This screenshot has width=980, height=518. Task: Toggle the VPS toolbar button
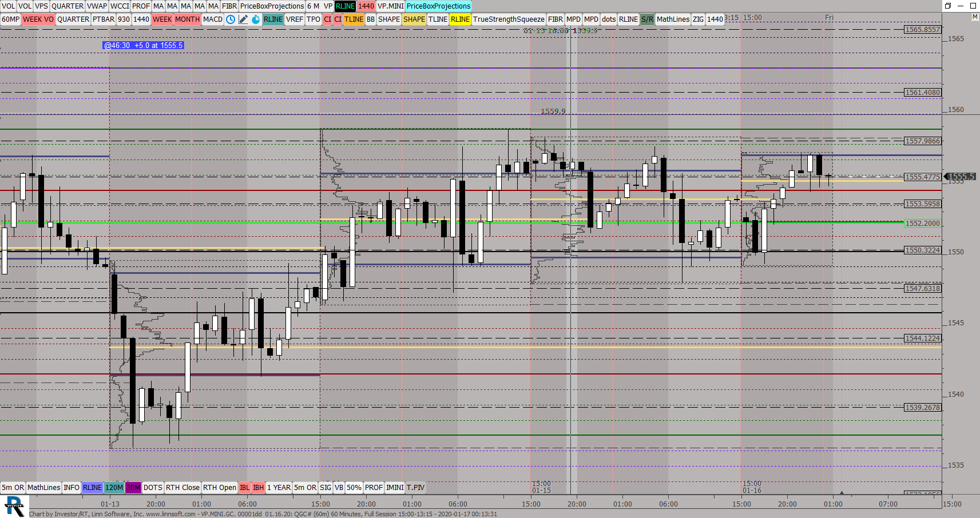point(41,6)
